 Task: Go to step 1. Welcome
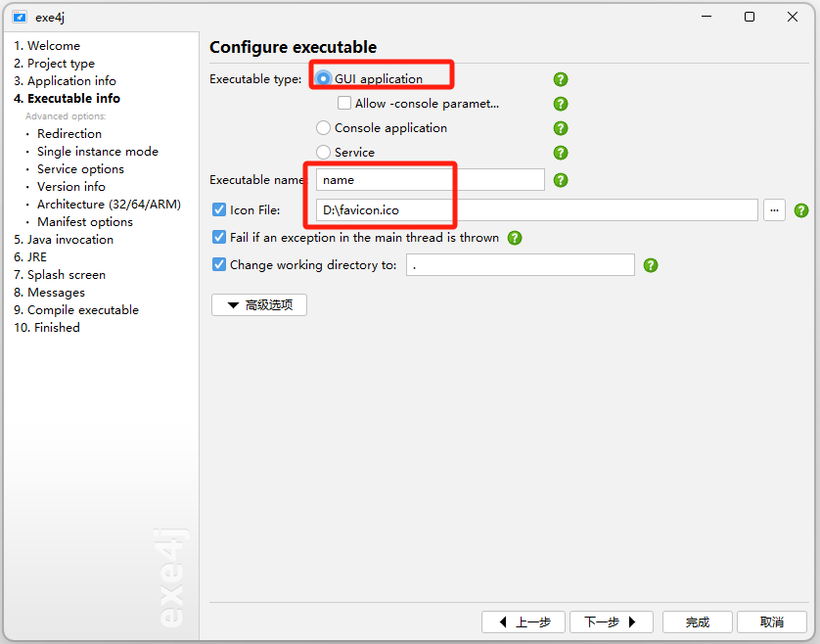tap(47, 46)
